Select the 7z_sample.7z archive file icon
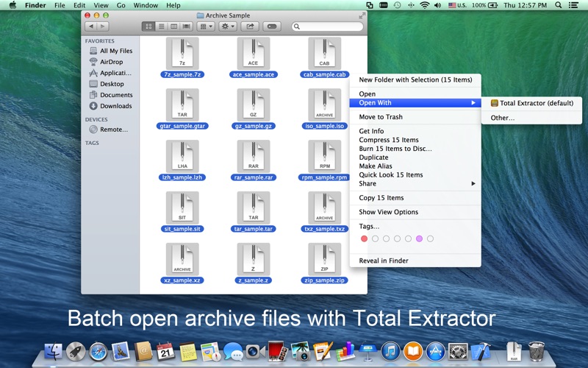 [182, 53]
